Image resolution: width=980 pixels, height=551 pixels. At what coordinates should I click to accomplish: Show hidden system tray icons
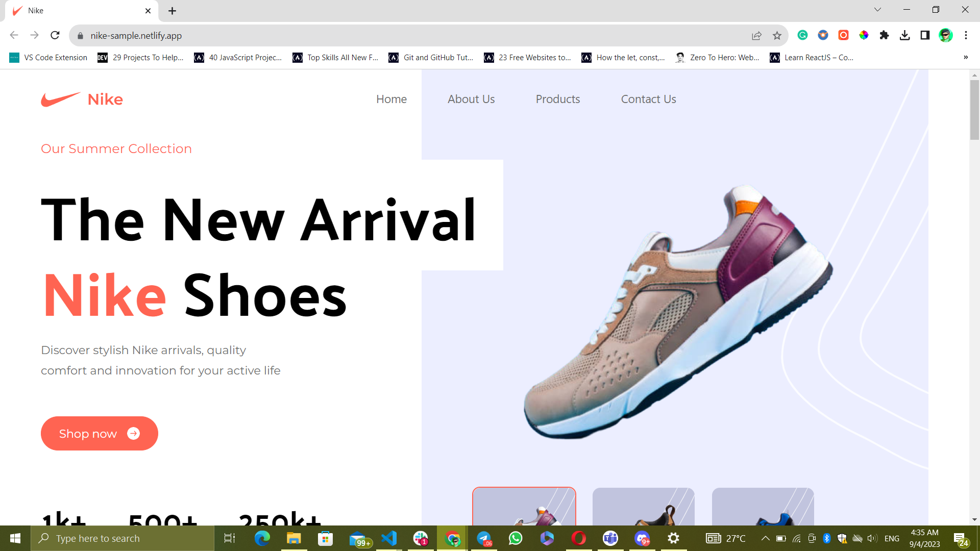point(765,538)
